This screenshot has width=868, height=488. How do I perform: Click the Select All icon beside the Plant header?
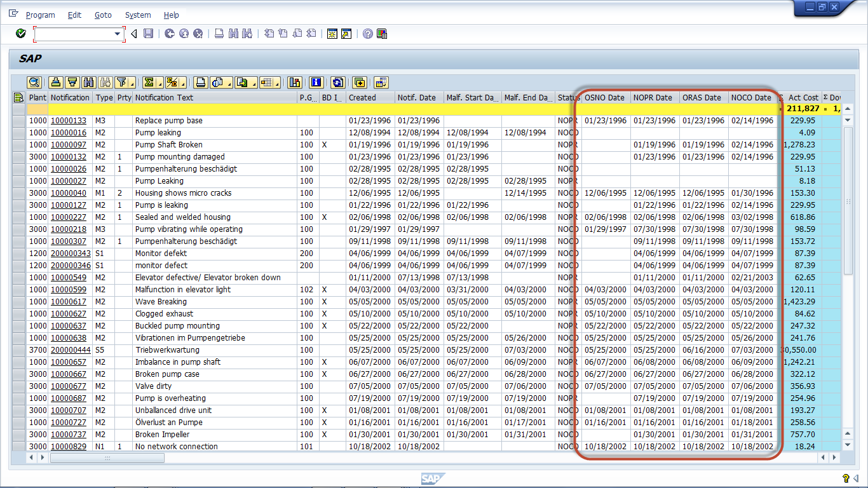19,97
